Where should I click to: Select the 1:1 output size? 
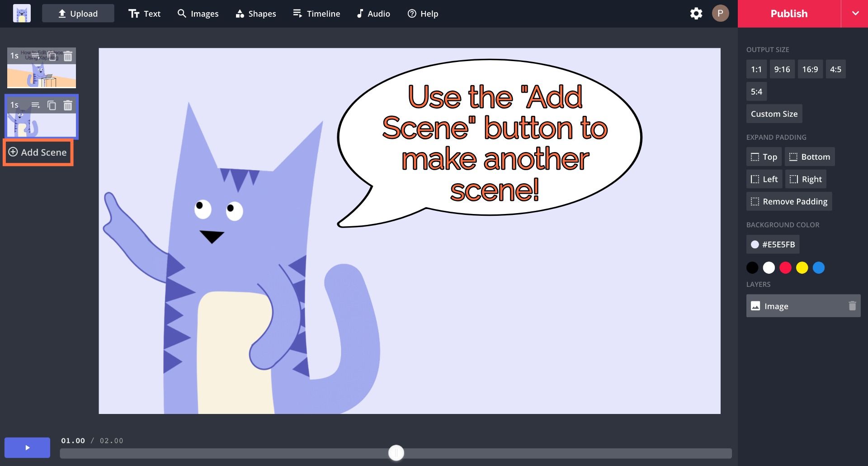pos(756,69)
